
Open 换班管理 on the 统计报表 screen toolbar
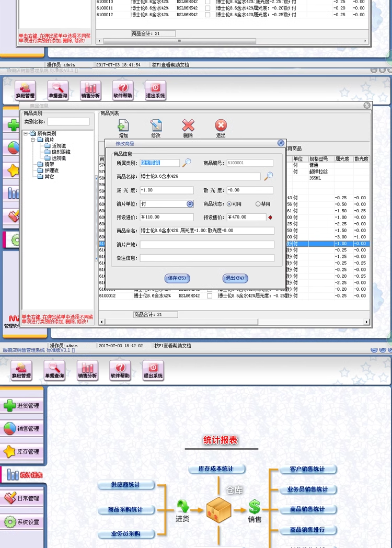coord(21,370)
